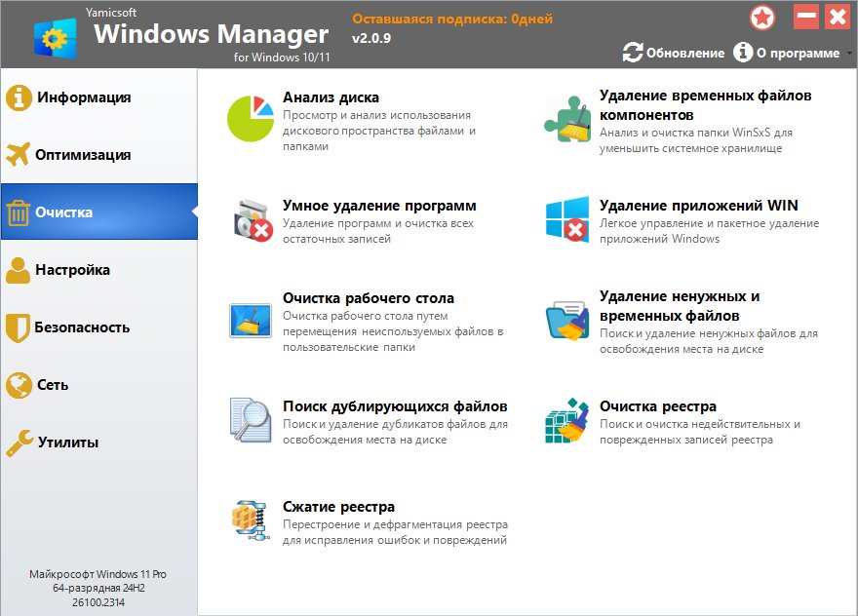The height and width of the screenshot is (616, 858).
Task: Click the Очистка реестра cubes icon
Action: tap(566, 420)
